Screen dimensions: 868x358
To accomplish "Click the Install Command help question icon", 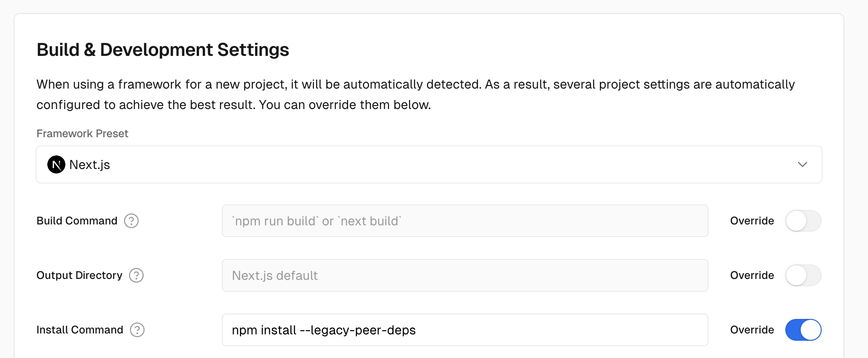I will coord(137,330).
